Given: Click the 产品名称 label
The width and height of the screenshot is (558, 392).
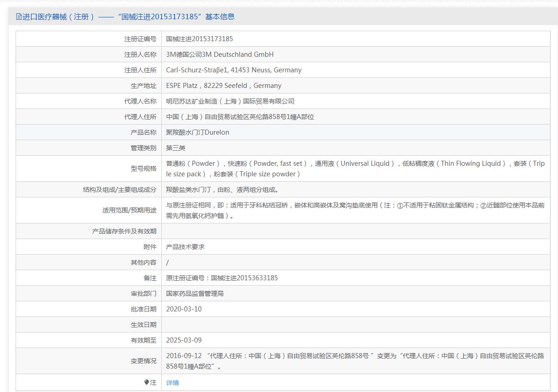Looking at the screenshot, I should [143, 132].
